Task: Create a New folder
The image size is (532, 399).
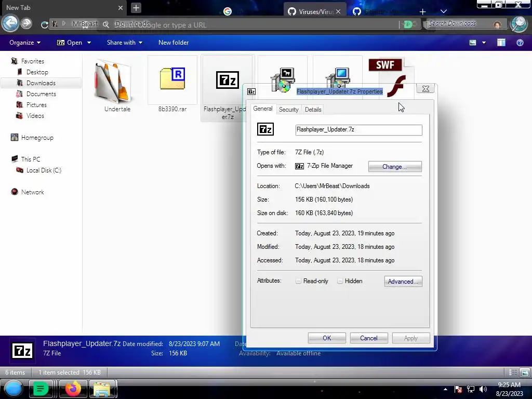Action: (174, 43)
